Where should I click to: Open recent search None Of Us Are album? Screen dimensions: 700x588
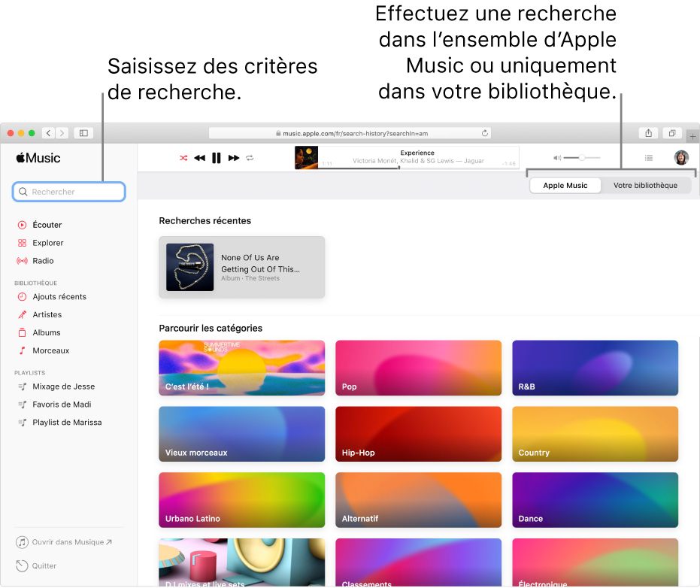click(x=241, y=267)
